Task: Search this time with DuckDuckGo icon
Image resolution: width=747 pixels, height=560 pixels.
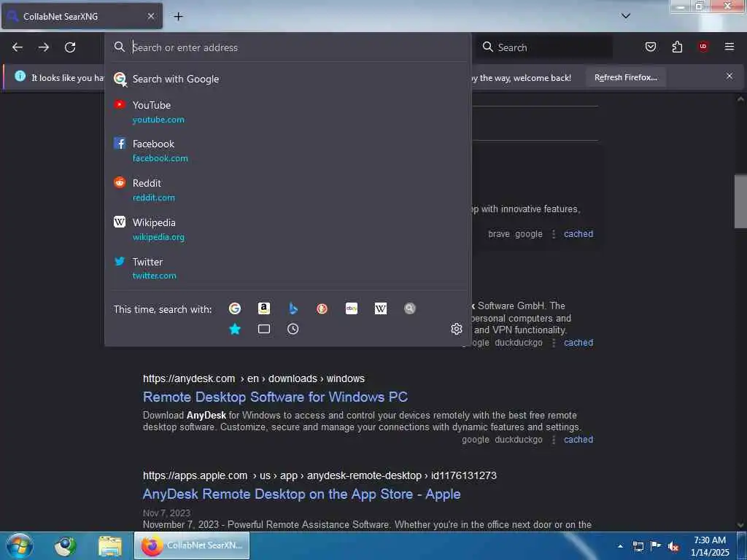Action: coord(322,308)
